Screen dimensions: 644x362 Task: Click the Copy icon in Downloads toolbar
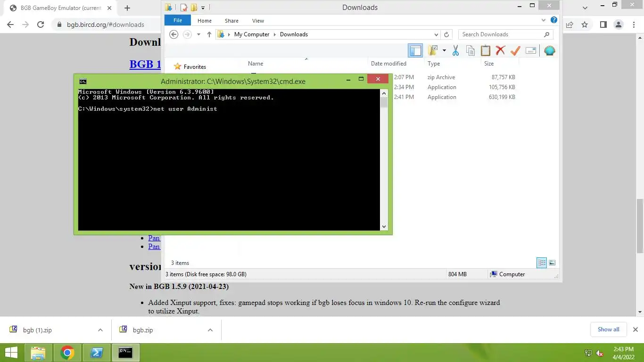pos(470,50)
